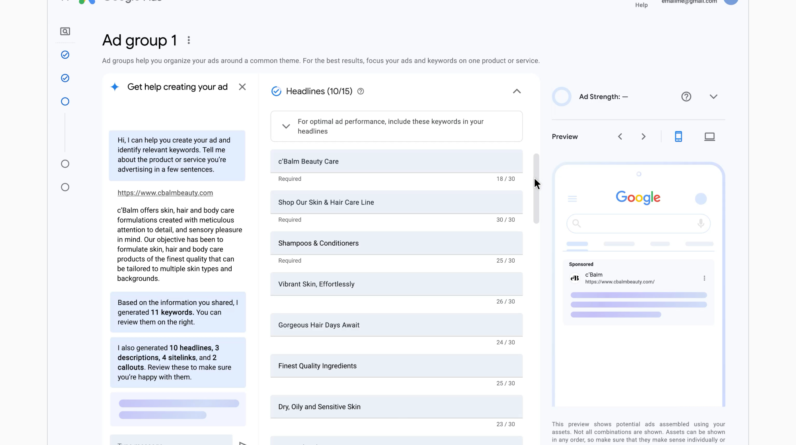
Task: Click the search overview icon in left sidebar
Action: (x=65, y=32)
